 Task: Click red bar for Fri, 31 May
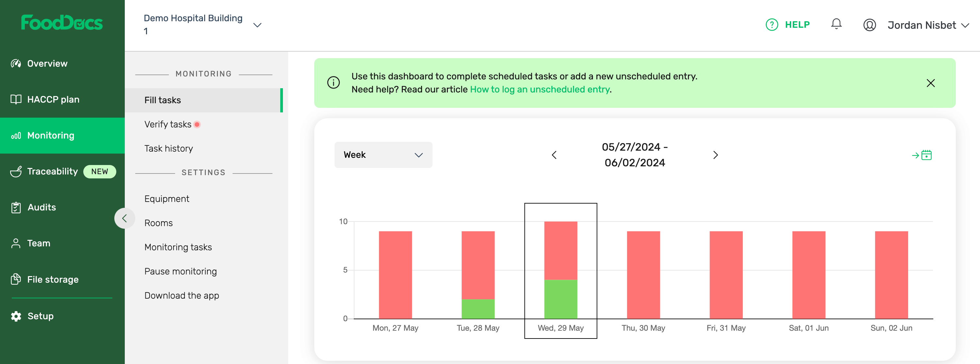[x=726, y=274]
